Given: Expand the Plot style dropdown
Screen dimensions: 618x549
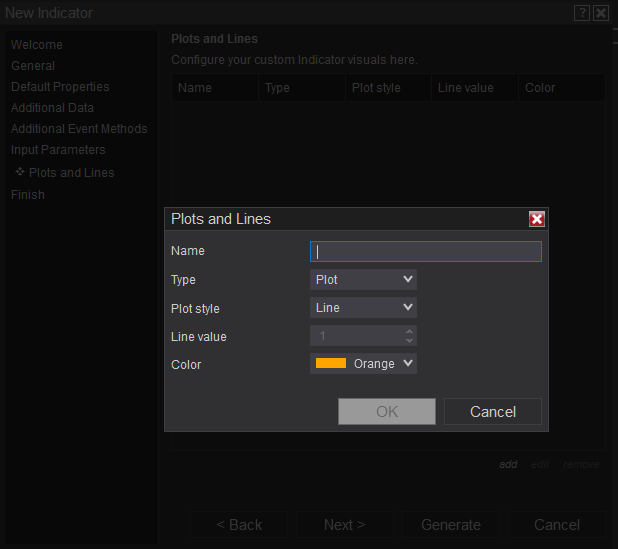Looking at the screenshot, I should tap(363, 308).
